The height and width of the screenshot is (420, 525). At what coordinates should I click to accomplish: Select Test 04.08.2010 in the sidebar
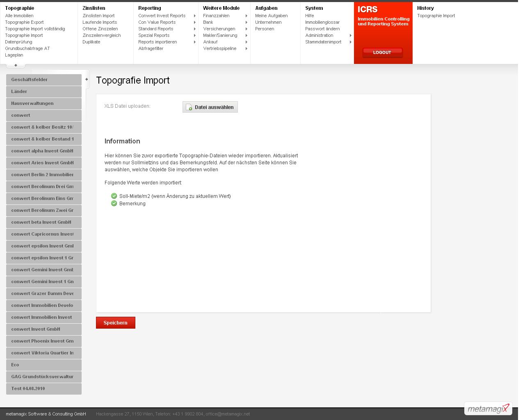(x=44, y=388)
